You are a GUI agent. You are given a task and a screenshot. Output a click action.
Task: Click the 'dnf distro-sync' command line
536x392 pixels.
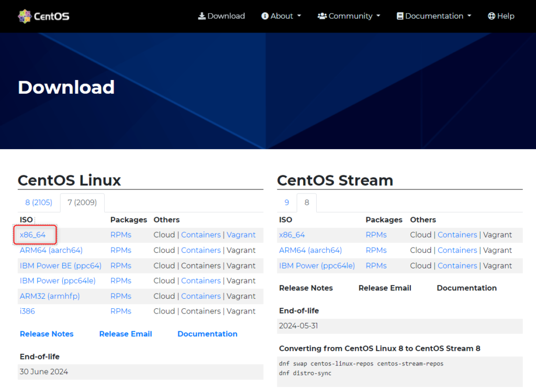(305, 373)
